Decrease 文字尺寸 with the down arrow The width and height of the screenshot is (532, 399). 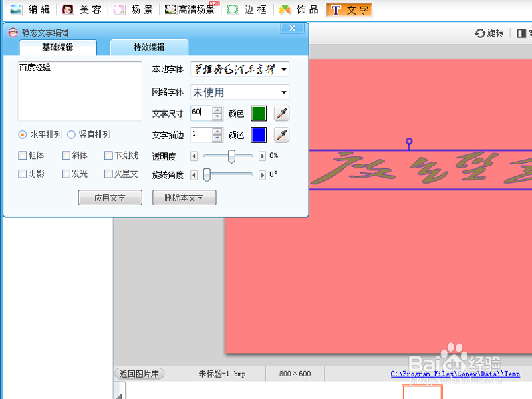click(217, 117)
